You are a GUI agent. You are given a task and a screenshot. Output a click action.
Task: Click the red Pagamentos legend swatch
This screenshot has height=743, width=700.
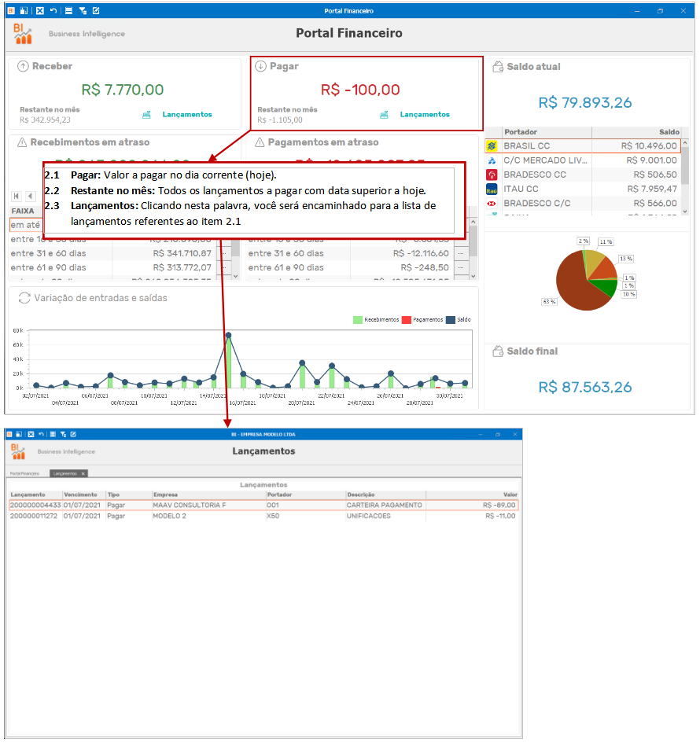tap(406, 320)
